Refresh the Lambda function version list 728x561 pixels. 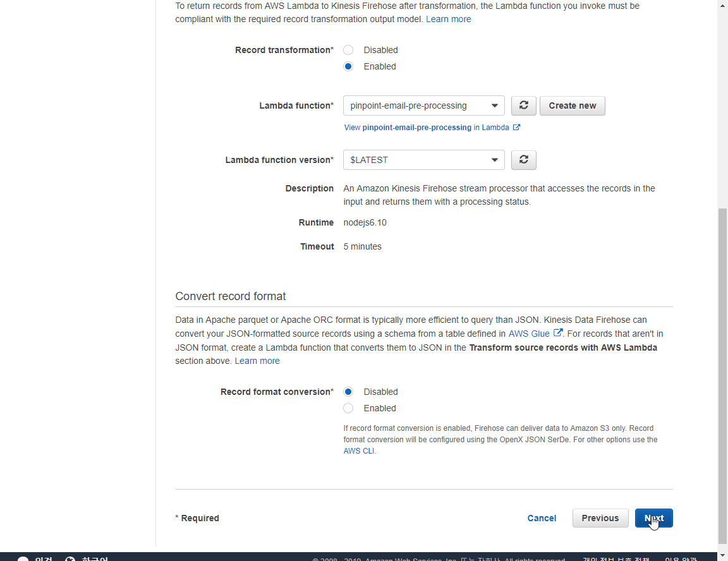pyautogui.click(x=524, y=160)
